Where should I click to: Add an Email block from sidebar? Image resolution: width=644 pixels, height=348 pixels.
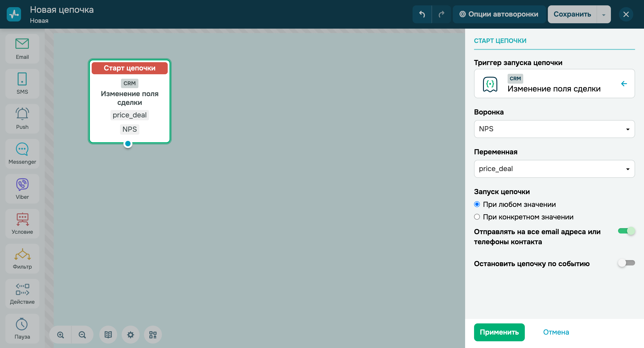22,49
